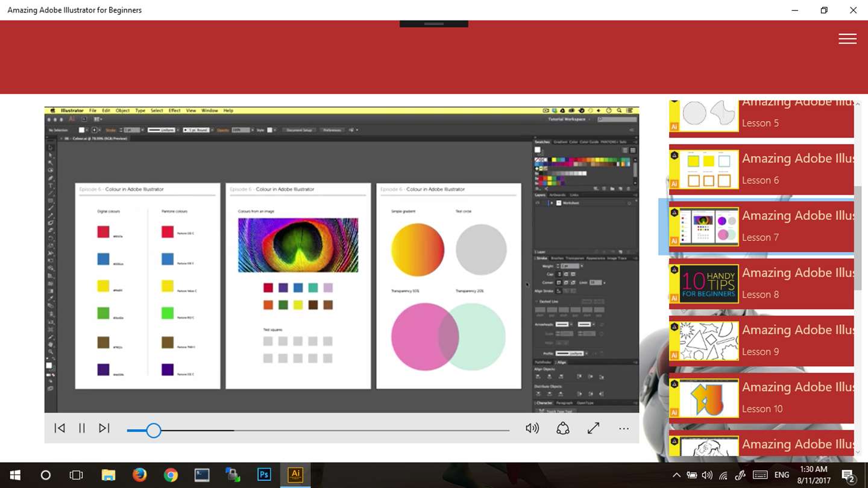
Task: Open Firefox from the taskbar
Action: click(139, 475)
